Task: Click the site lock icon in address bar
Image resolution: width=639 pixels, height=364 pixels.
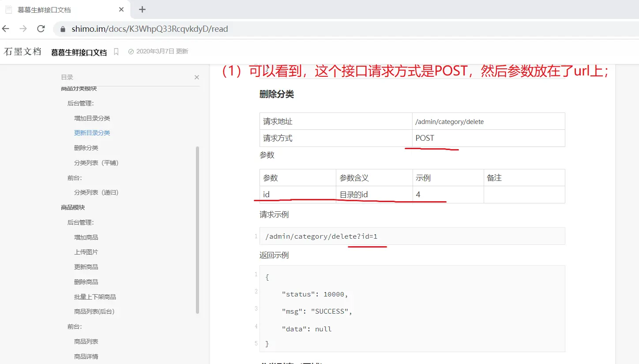Action: click(63, 29)
